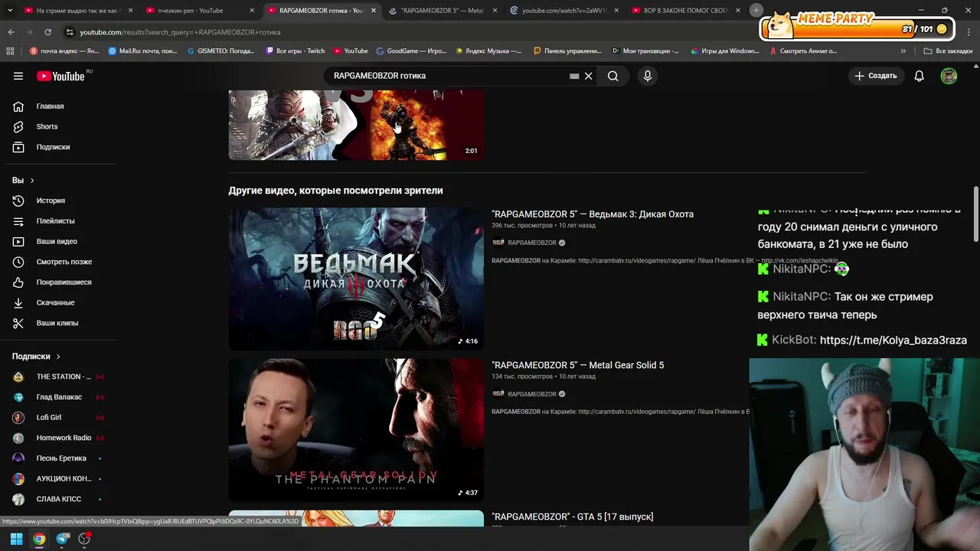Screen dimensions: 980x551
Task: Open Metal Gear Solid 5 video title
Action: pos(578,365)
